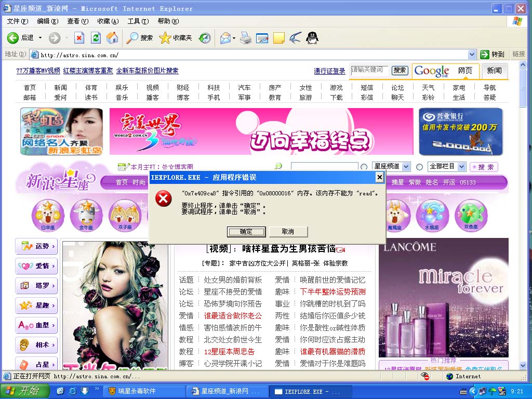Open the Mail toolbar icon
This screenshot has width=532, height=399.
[225, 38]
